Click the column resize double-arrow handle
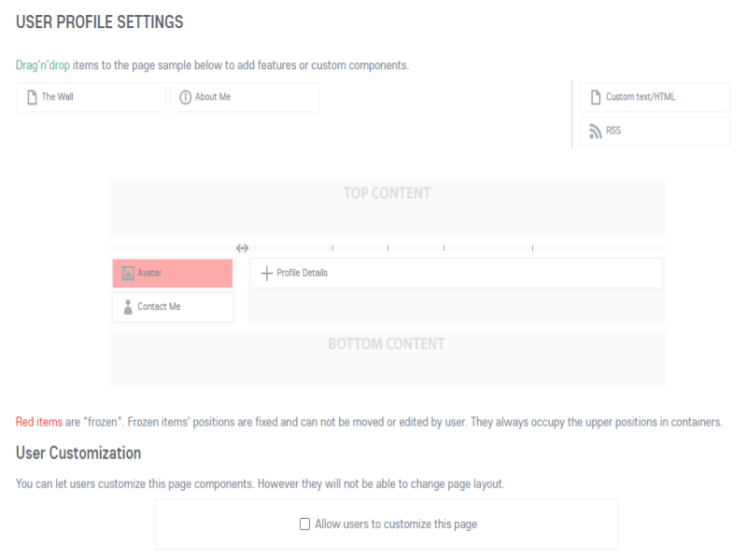Screen dimensions: 747x560 coord(242,248)
